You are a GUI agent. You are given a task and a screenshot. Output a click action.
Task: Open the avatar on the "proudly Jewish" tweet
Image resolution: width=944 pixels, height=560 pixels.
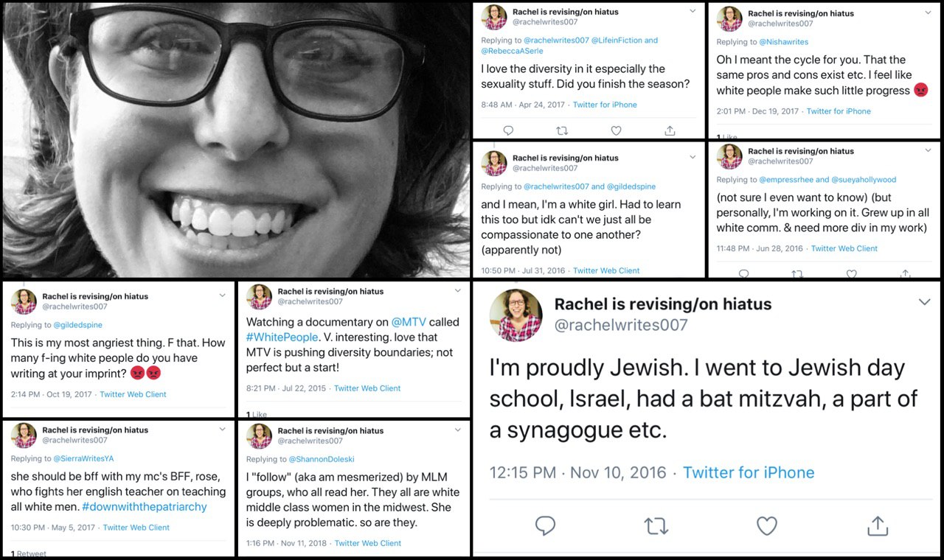[516, 315]
